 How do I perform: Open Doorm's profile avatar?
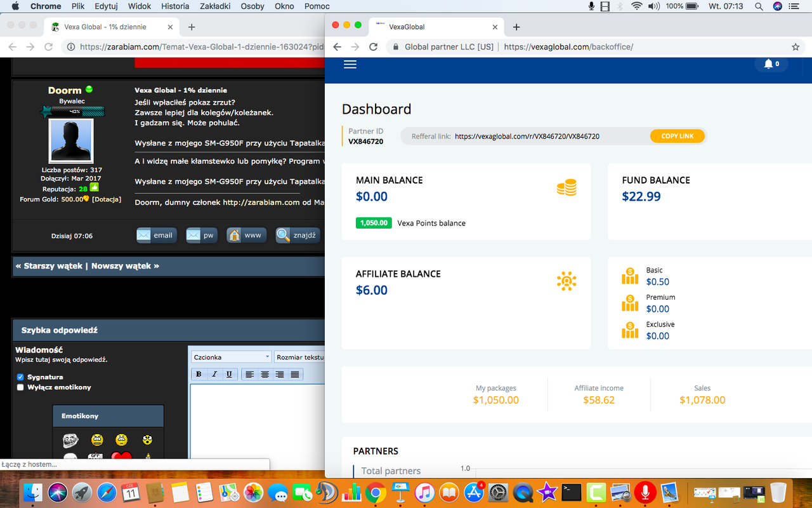pyautogui.click(x=70, y=141)
